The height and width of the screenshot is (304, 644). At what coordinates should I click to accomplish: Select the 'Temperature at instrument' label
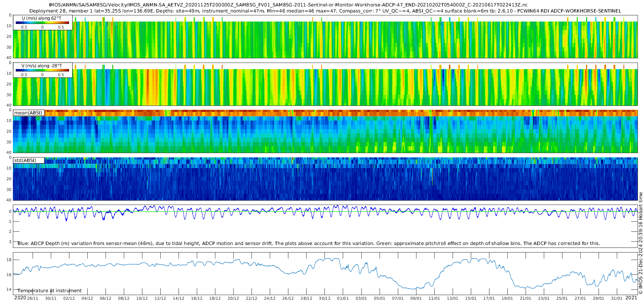tap(49, 291)
